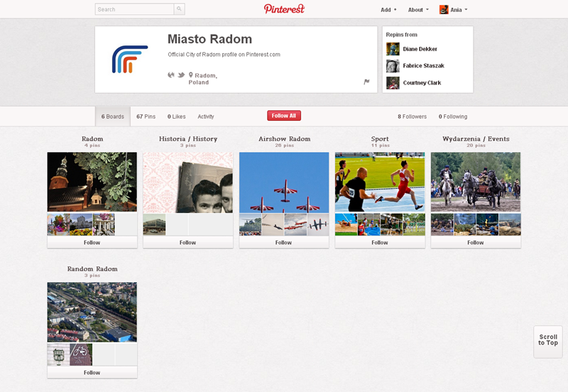Click Diane Dekker's avatar
This screenshot has width=568, height=392.
click(393, 49)
